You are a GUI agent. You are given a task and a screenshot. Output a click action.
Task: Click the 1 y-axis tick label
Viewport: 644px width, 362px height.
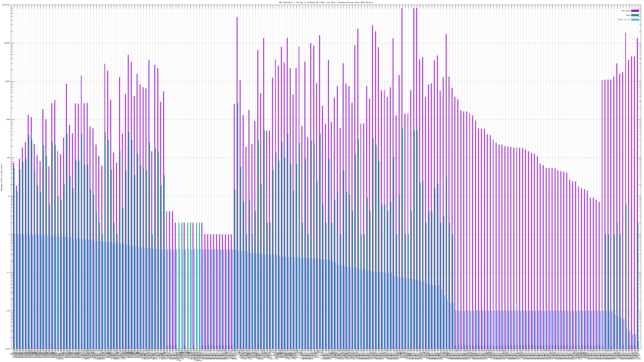pos(9,234)
